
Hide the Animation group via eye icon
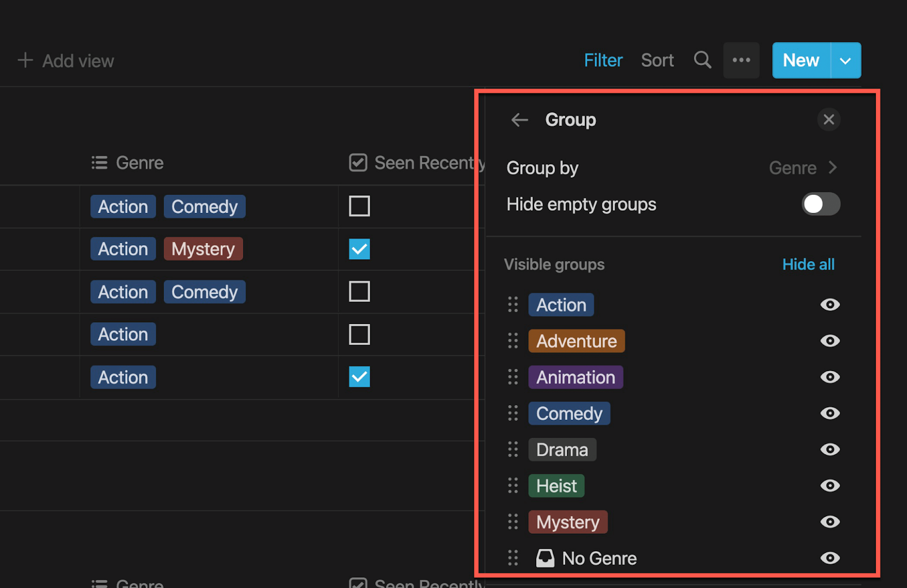coord(830,377)
